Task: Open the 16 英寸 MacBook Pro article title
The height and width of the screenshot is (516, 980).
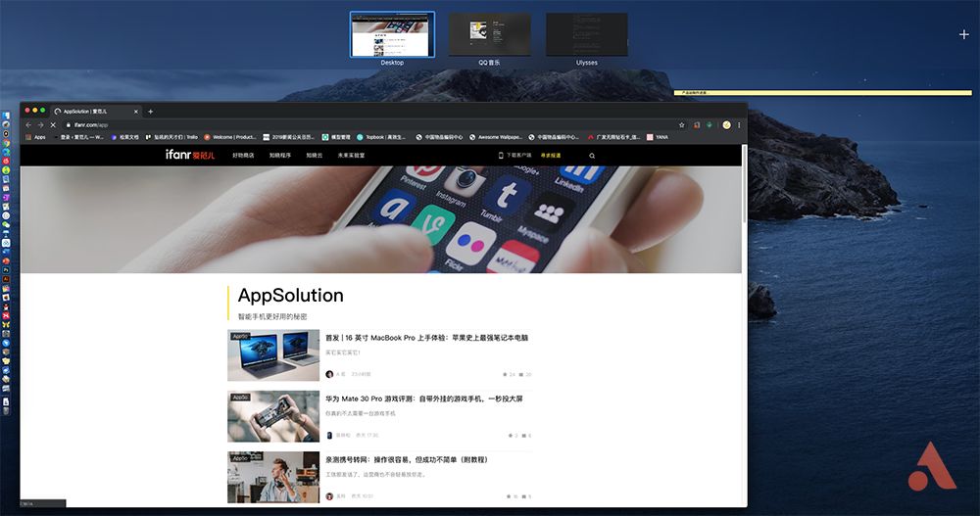Action: tap(427, 338)
